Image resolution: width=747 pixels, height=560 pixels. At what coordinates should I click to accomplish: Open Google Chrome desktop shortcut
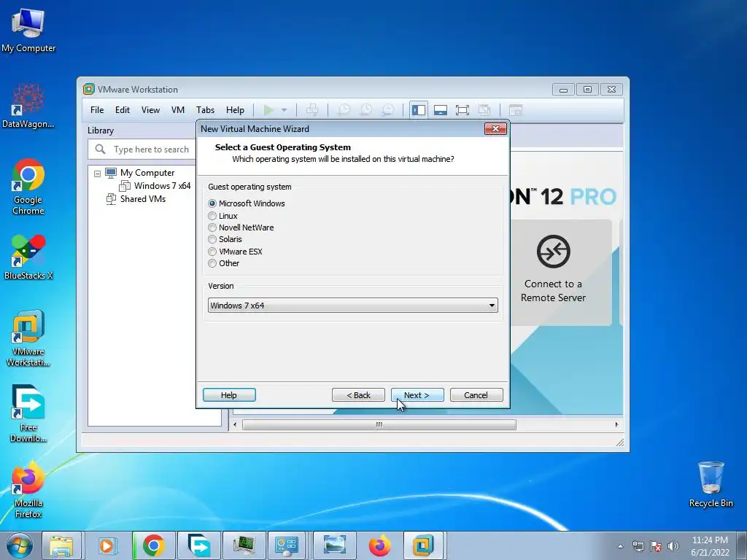click(28, 187)
